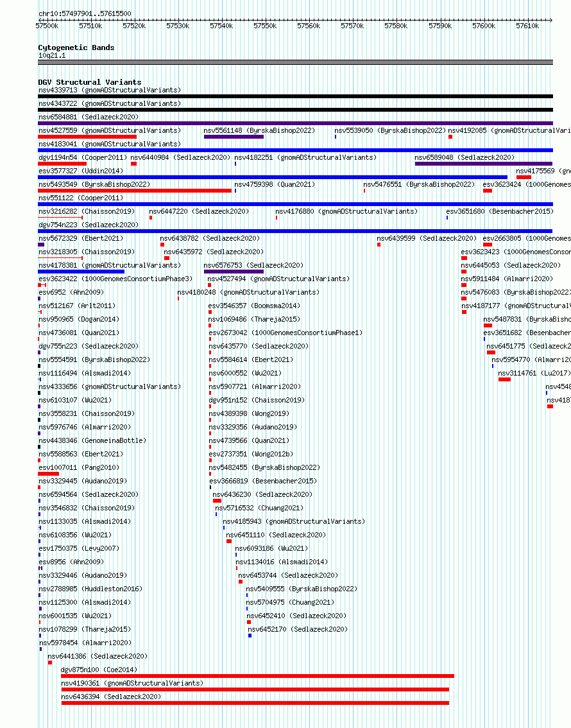Click nsv2788985 (Huddleston2016) label
This screenshot has width=571, height=728.
(x=90, y=589)
